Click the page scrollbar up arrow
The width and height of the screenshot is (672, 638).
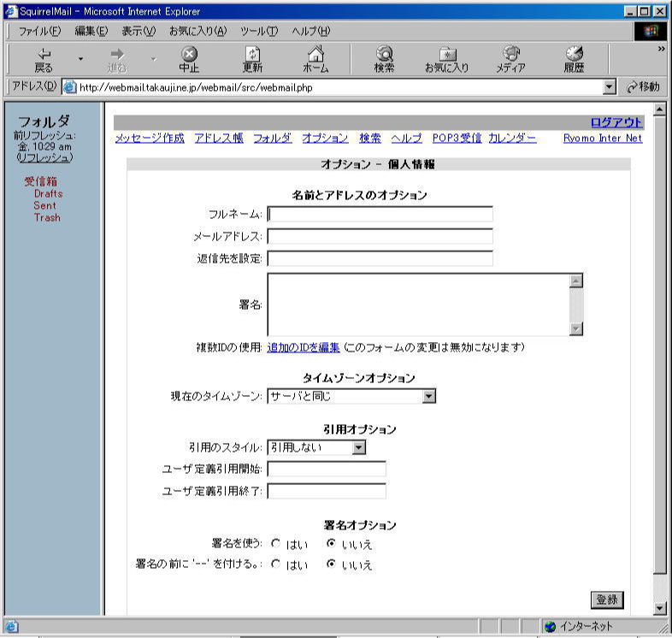click(659, 109)
